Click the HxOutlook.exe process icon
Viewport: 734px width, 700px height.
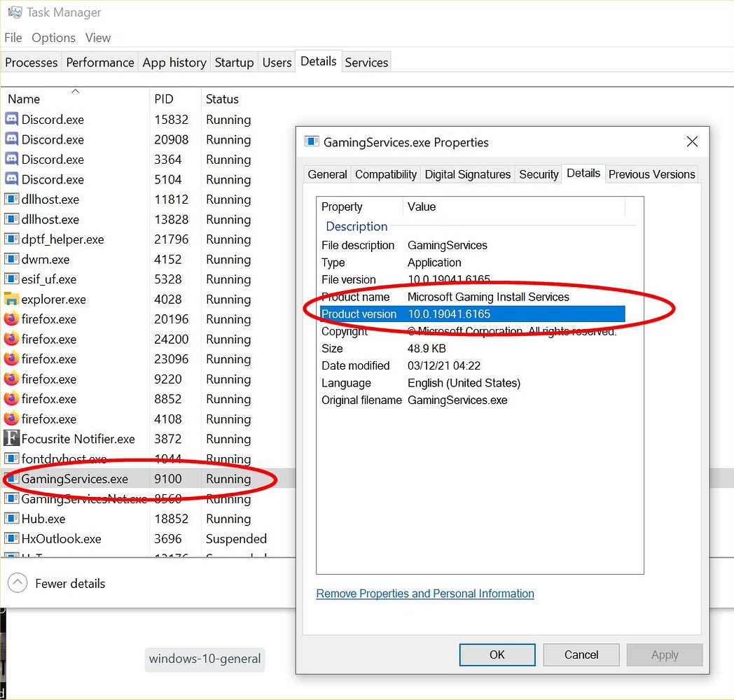coord(12,538)
